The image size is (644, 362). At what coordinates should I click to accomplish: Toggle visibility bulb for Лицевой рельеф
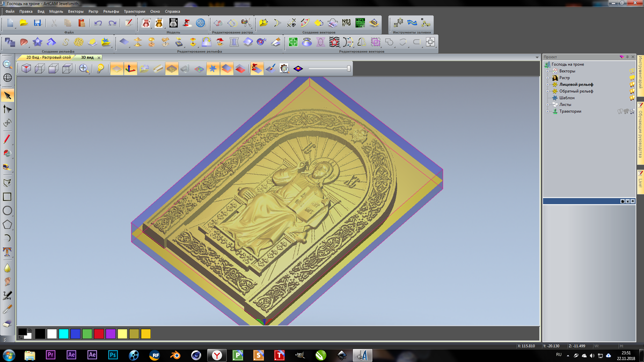[632, 84]
